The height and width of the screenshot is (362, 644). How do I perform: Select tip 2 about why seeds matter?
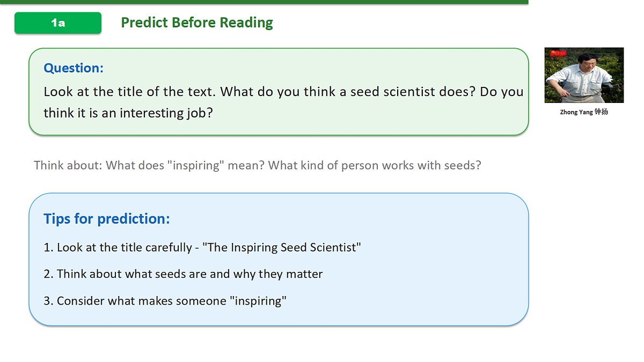[x=183, y=274]
